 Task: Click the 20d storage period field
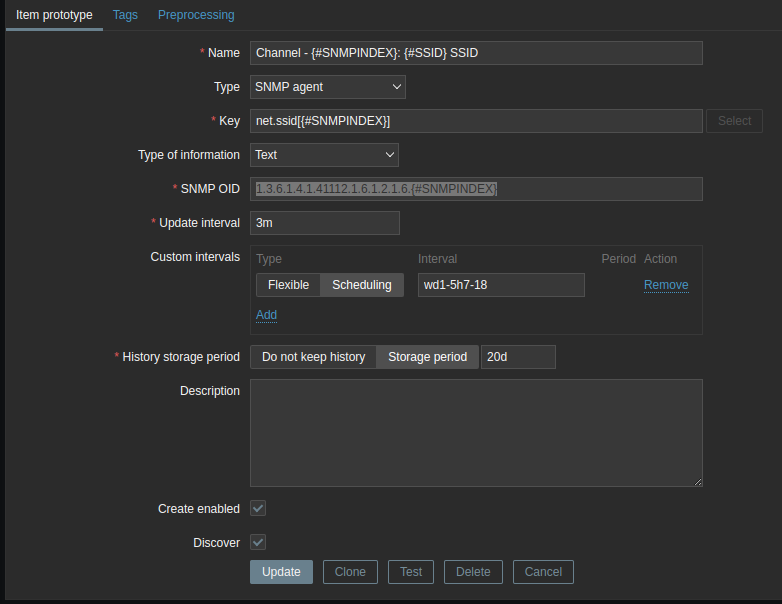pos(518,357)
